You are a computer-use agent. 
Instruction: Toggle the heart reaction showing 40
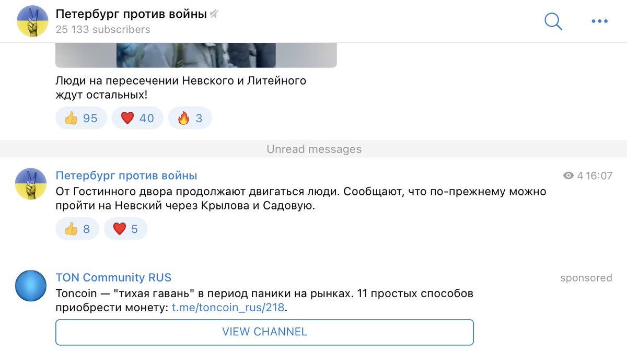[137, 118]
